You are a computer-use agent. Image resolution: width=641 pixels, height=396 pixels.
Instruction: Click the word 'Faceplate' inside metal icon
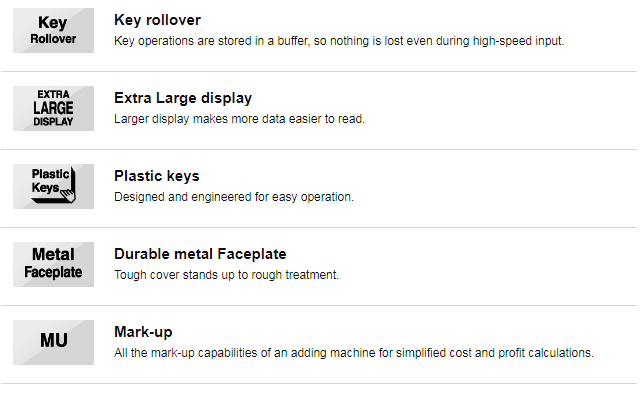coord(53,272)
